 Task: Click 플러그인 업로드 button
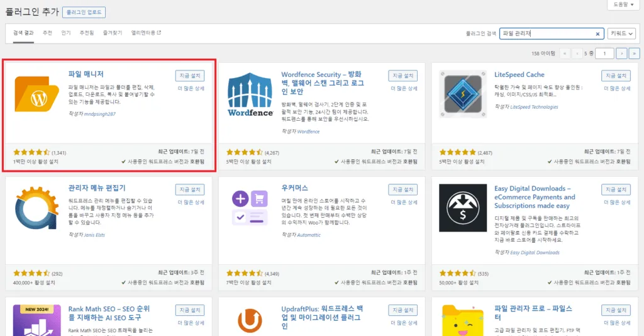click(84, 12)
